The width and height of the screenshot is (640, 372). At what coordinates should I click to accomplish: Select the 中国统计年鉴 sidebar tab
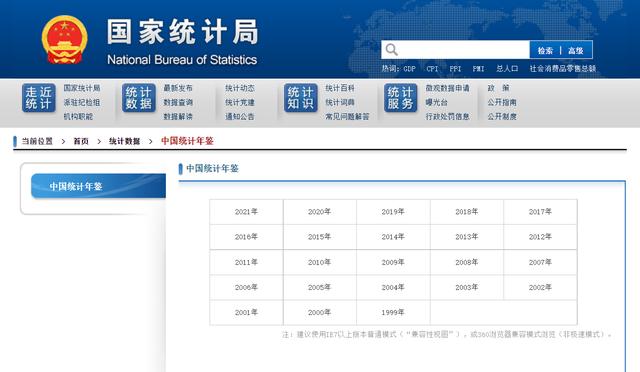pos(98,186)
